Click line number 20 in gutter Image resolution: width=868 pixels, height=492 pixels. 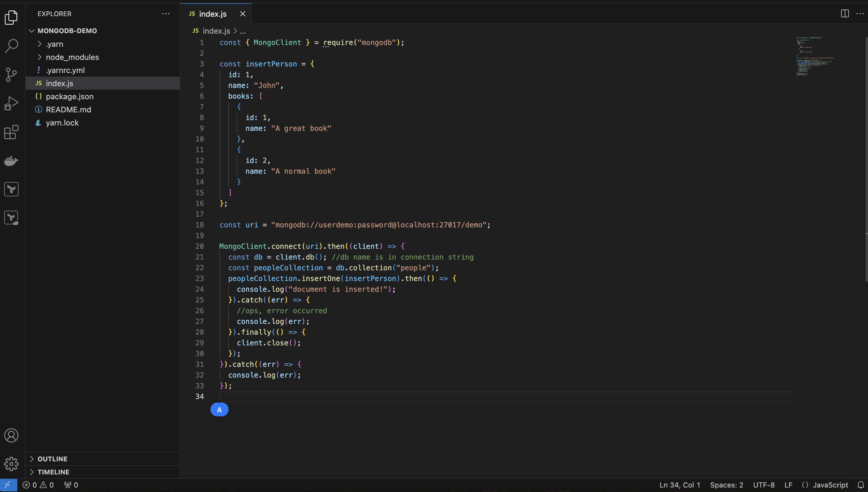click(x=200, y=246)
